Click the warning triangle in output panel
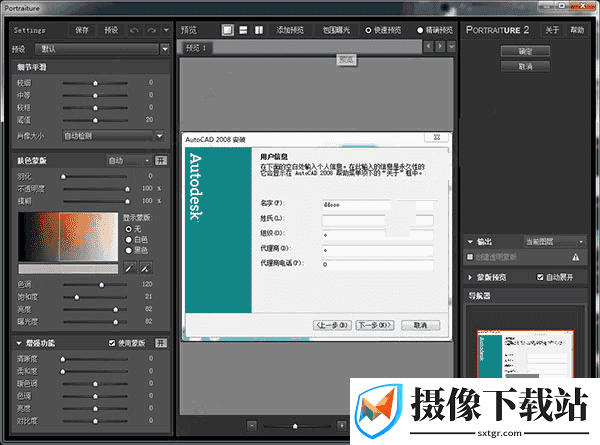This screenshot has width=600, height=445. 576,257
